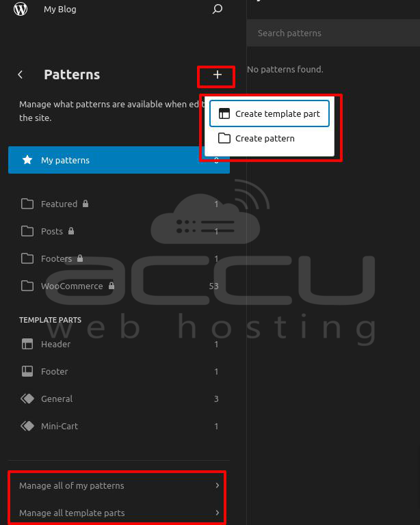Go back using the left chevron
Image resolution: width=420 pixels, height=525 pixels.
(21, 75)
